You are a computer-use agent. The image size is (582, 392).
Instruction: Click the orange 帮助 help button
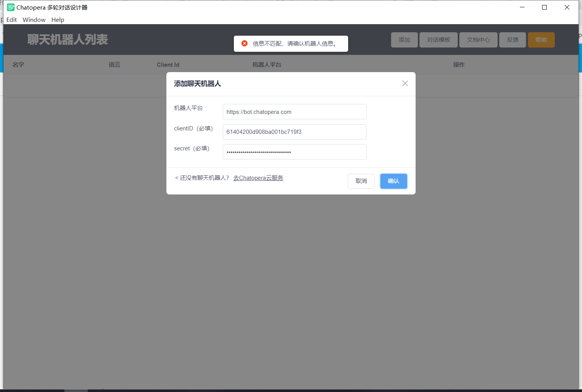[541, 40]
